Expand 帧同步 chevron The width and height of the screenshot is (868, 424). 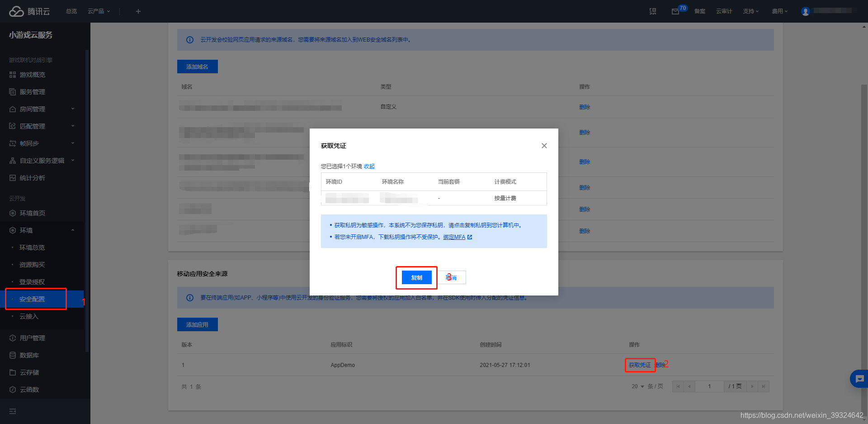[x=73, y=143]
